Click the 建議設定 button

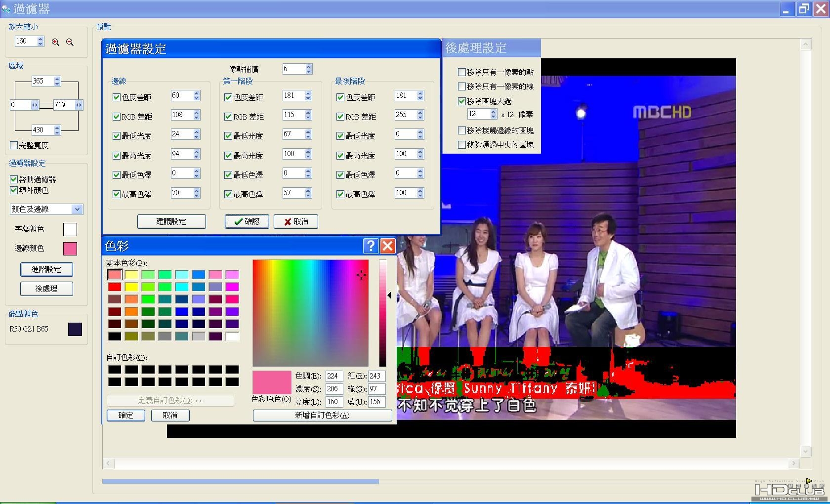pos(171,221)
